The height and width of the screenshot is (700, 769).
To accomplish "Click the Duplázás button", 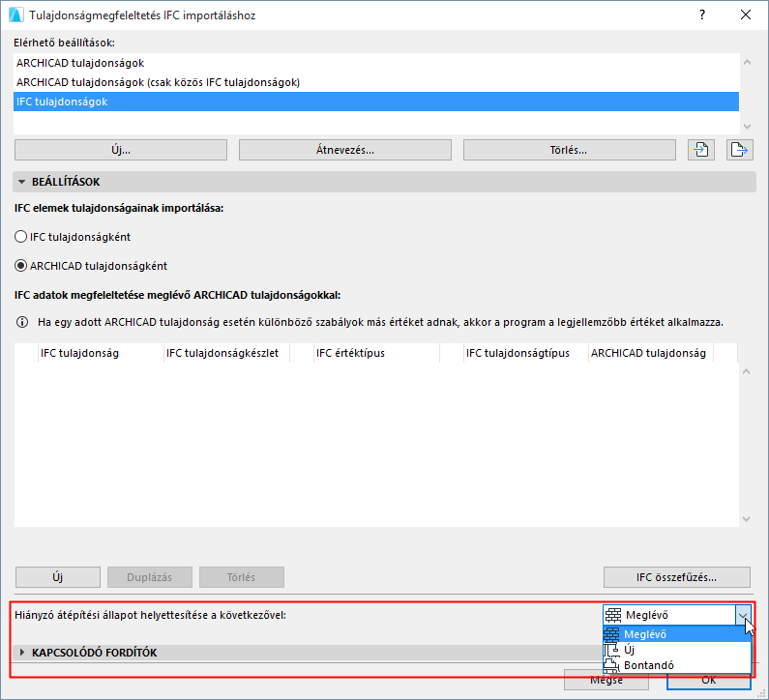I will tap(150, 577).
